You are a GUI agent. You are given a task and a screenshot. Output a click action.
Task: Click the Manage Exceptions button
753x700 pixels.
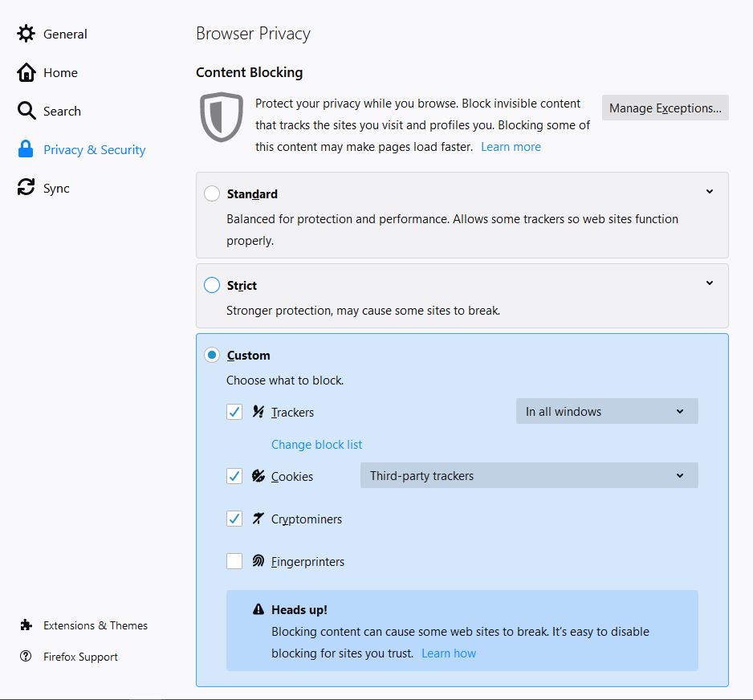[x=665, y=108]
